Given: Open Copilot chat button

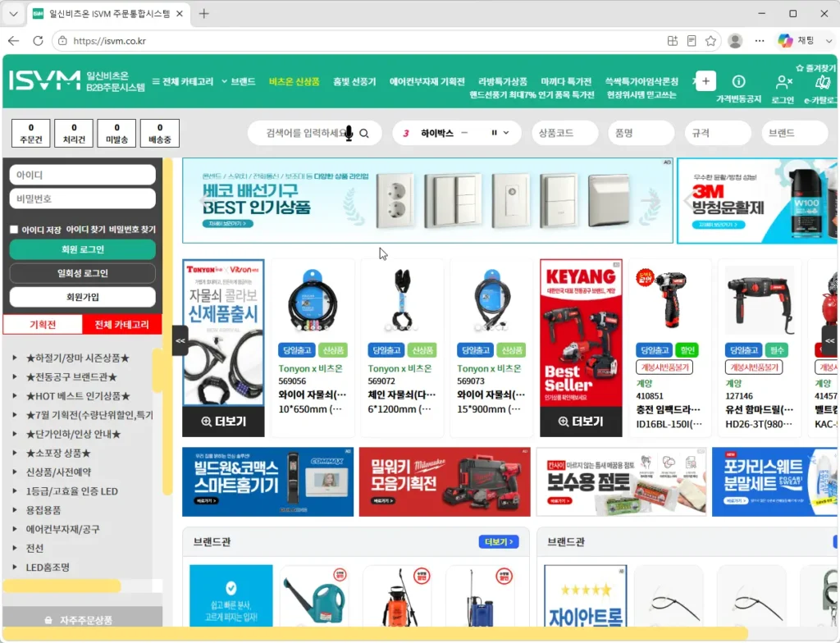Looking at the screenshot, I should pyautogui.click(x=796, y=41).
